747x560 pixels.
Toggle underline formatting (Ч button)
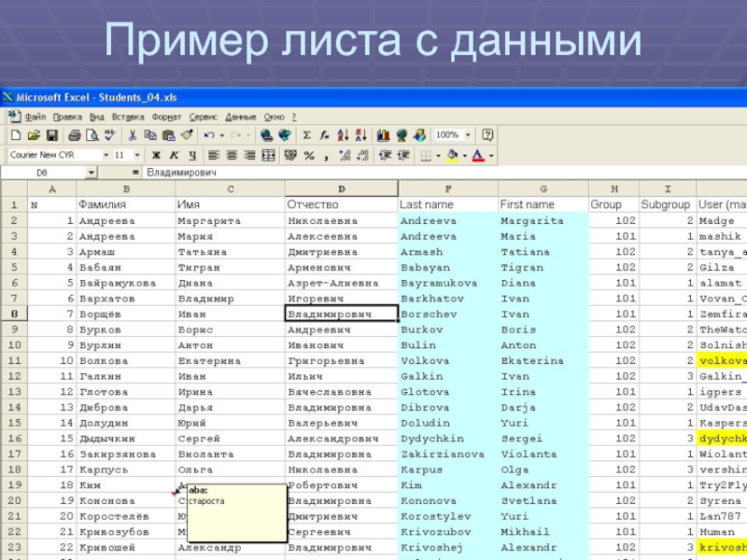click(191, 155)
